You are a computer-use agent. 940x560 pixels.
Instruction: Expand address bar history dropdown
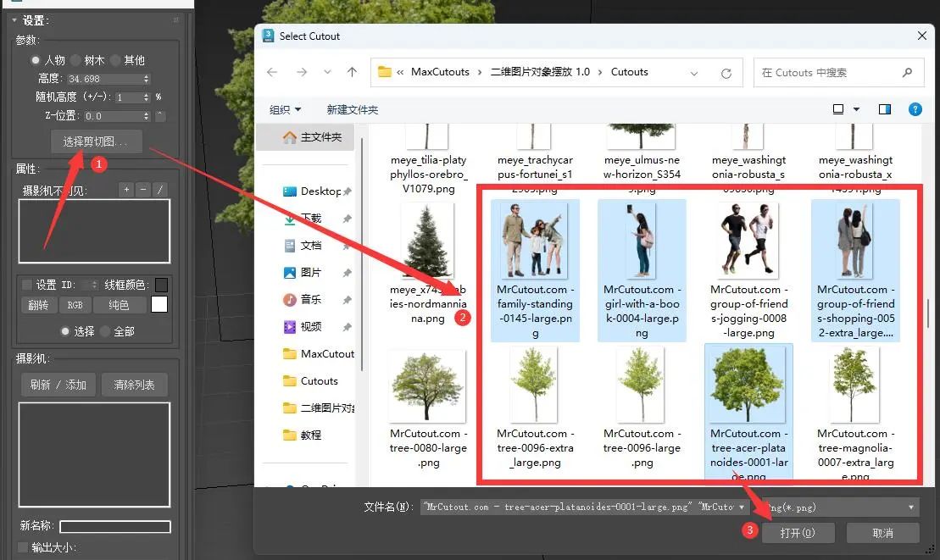click(x=694, y=73)
